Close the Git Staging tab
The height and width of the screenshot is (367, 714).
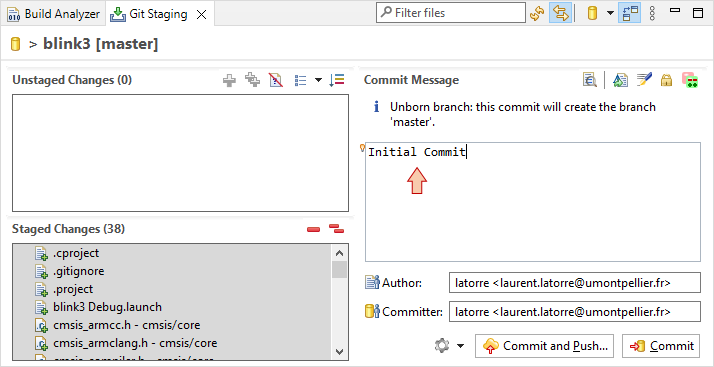pyautogui.click(x=201, y=15)
